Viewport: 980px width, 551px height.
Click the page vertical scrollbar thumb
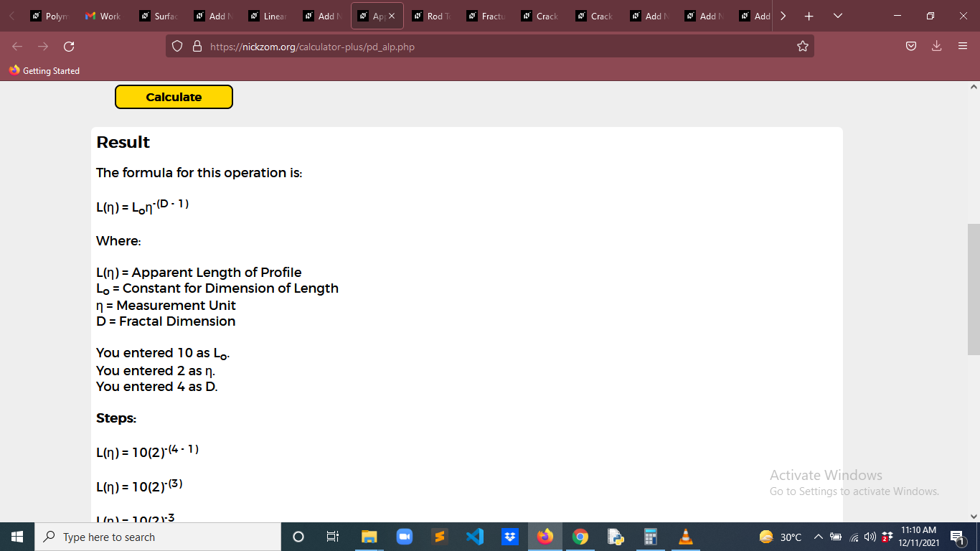click(974, 289)
